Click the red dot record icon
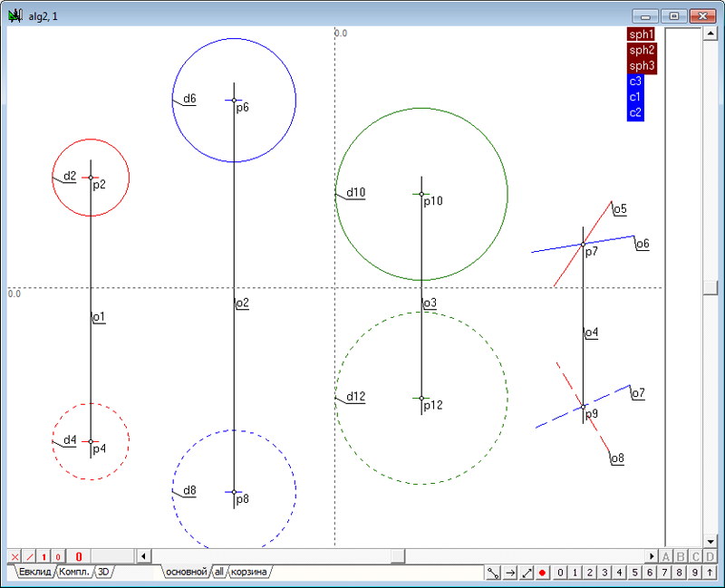Screen dimensions: 725x588 tap(542, 573)
